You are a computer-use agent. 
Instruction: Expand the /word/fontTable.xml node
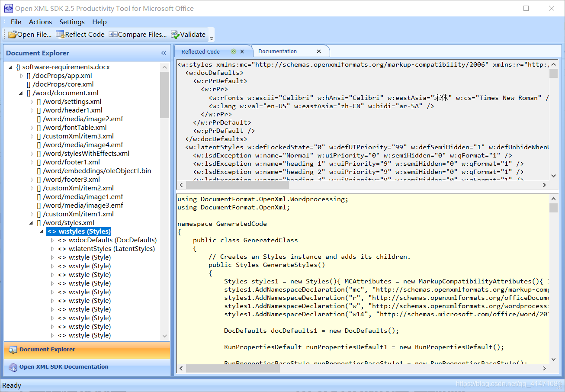tap(32, 128)
